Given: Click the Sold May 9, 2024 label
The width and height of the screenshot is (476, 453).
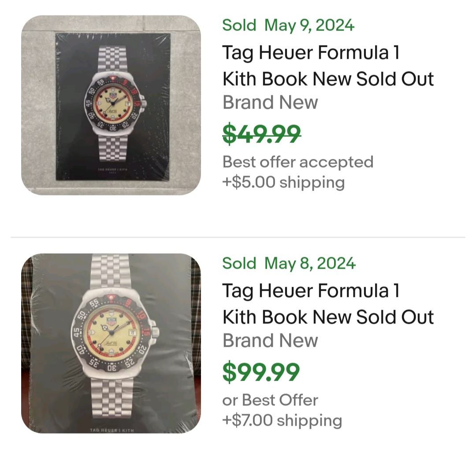Looking at the screenshot, I should [288, 25].
